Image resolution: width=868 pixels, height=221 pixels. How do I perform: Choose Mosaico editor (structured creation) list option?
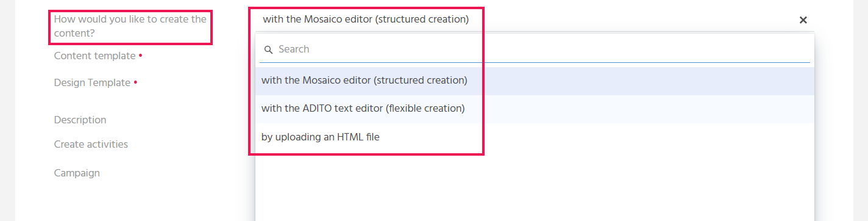tap(535, 81)
